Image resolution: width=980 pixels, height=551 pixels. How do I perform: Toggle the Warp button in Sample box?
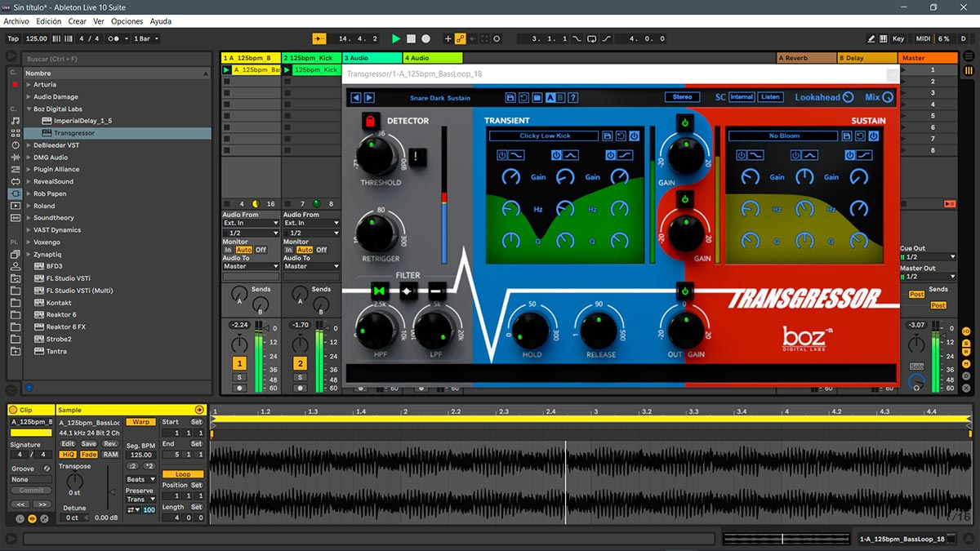pyautogui.click(x=141, y=422)
